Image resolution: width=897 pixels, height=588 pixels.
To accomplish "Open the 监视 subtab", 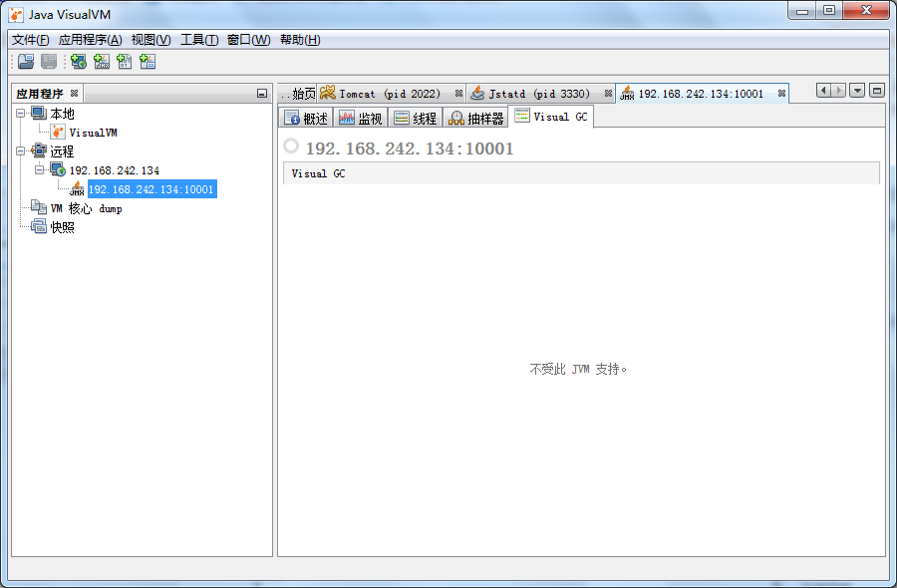I will point(361,118).
